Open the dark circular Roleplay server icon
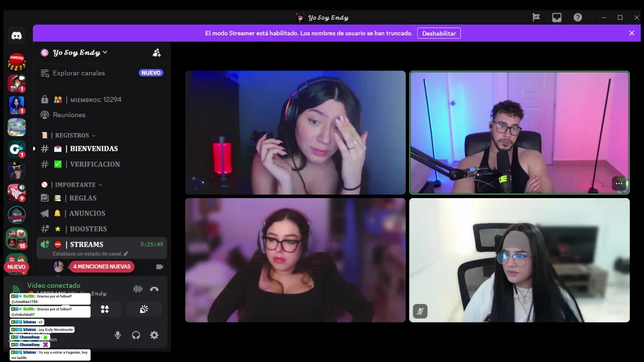Screen dimensions: 644x362 [x=17, y=215]
